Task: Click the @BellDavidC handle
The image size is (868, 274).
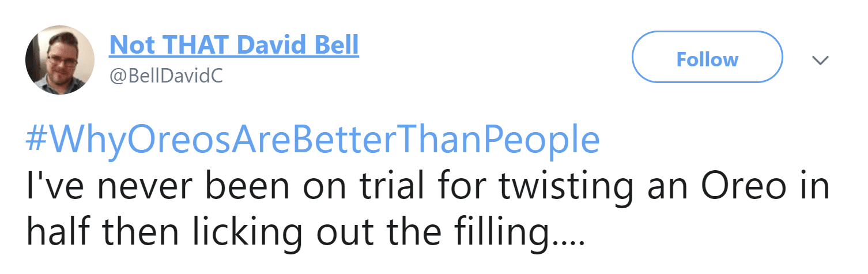Action: [166, 76]
